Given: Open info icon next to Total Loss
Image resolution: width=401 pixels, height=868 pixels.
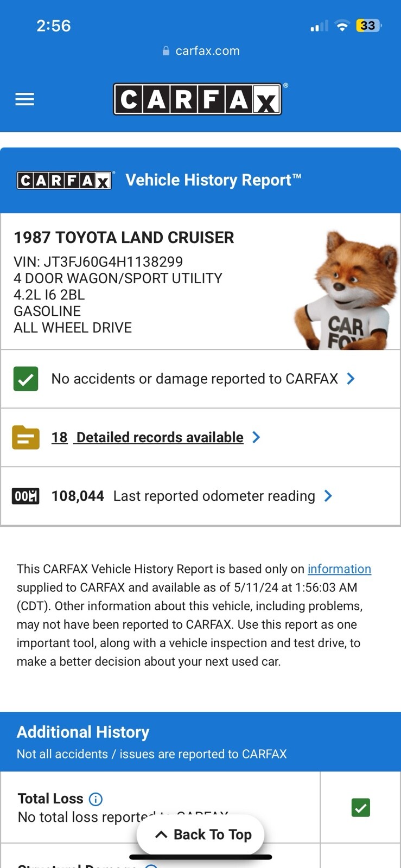Looking at the screenshot, I should click(x=96, y=799).
